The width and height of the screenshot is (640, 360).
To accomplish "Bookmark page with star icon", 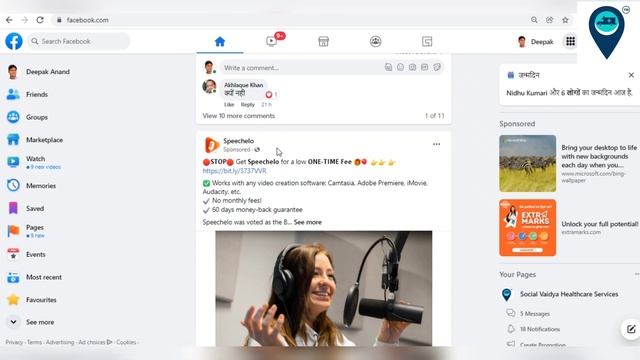I will point(565,20).
